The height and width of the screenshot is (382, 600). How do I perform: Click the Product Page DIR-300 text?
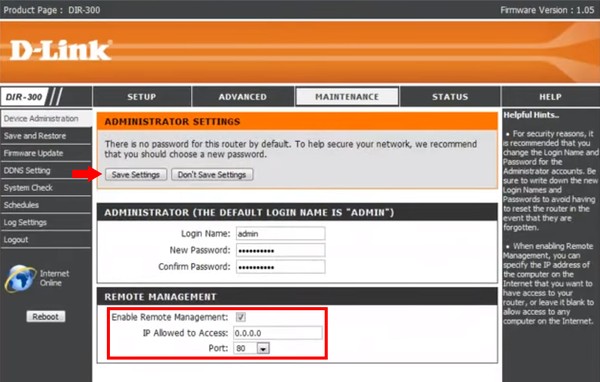pyautogui.click(x=52, y=10)
